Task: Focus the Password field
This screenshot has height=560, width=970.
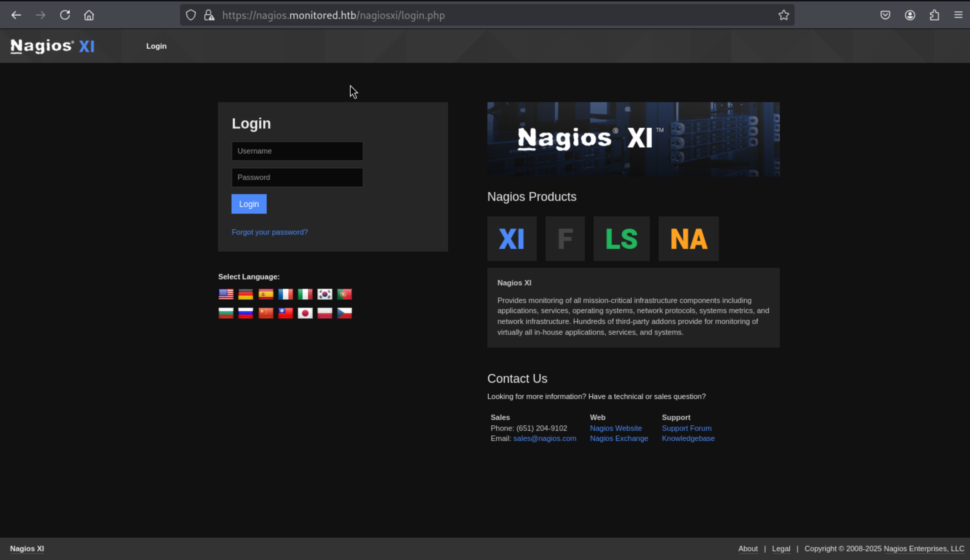Action: [x=297, y=178]
